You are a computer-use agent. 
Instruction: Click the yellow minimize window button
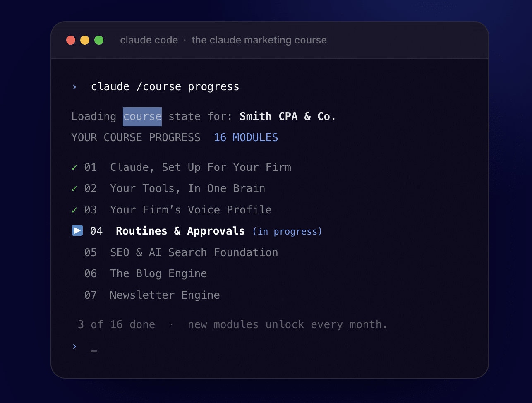click(85, 40)
